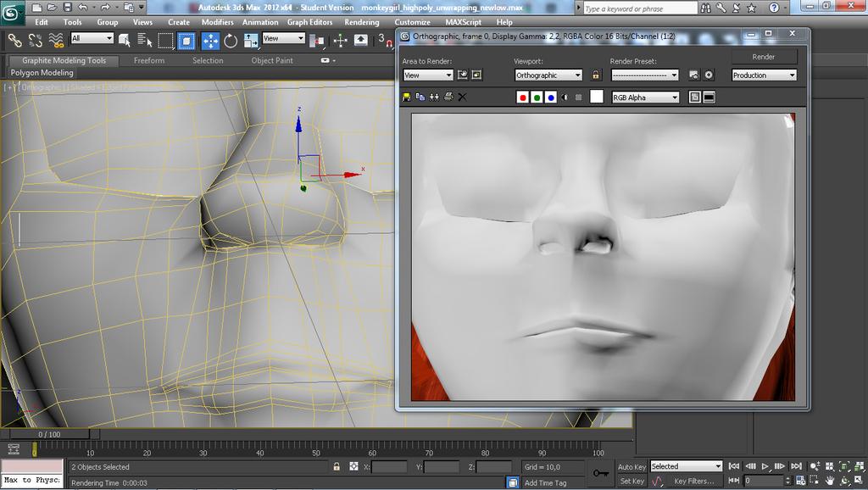The height and width of the screenshot is (490, 868).
Task: Click the Edit Region icon in render window
Action: [x=462, y=75]
